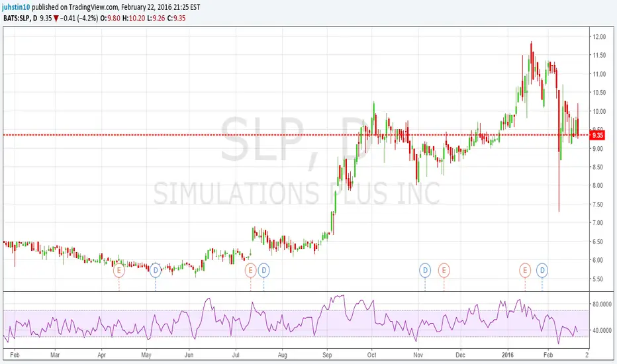This screenshot has height=364, width=617.
Task: Click the 40.0000 RSI axis label
Action: coord(602,330)
